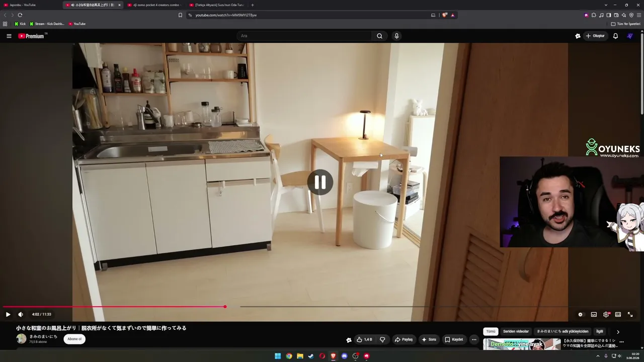The width and height of the screenshot is (644, 362).
Task: Select the きみのまいにち adlı yükleyiciden chip
Action: 562,331
